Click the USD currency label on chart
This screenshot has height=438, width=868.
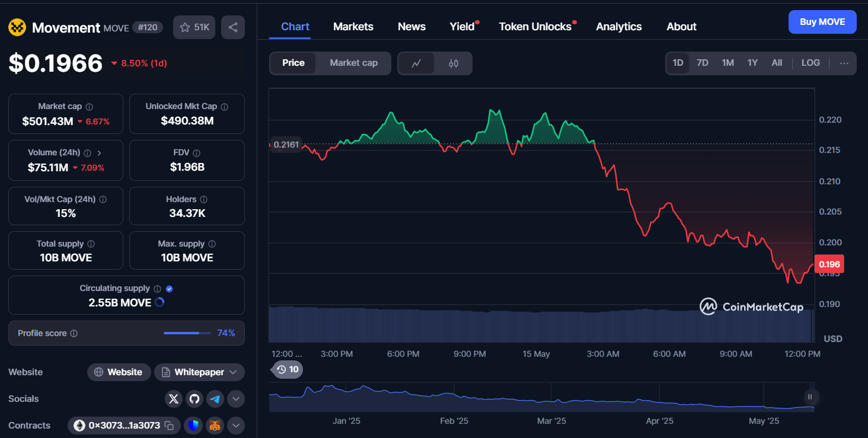pyautogui.click(x=833, y=339)
